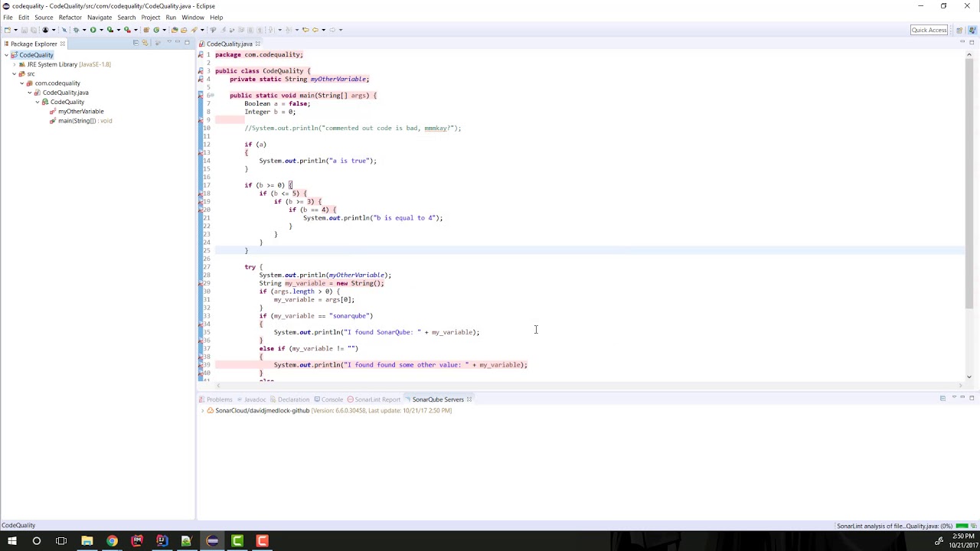The width and height of the screenshot is (980, 551).
Task: Open the File menu
Action: click(x=8, y=17)
